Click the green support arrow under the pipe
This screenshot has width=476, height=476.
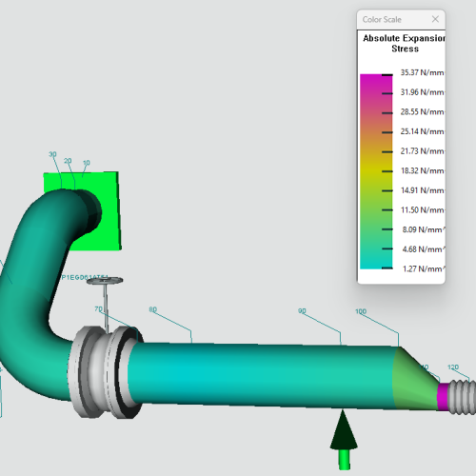pos(344,440)
